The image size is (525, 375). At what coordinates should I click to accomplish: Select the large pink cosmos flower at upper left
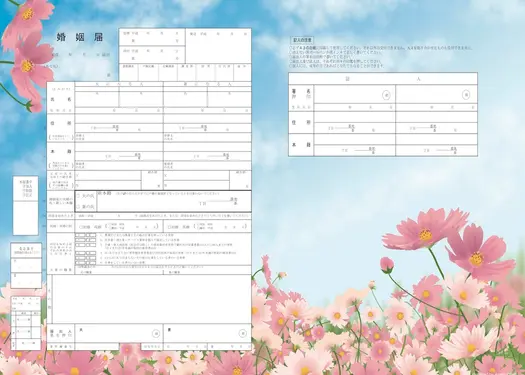30,67
